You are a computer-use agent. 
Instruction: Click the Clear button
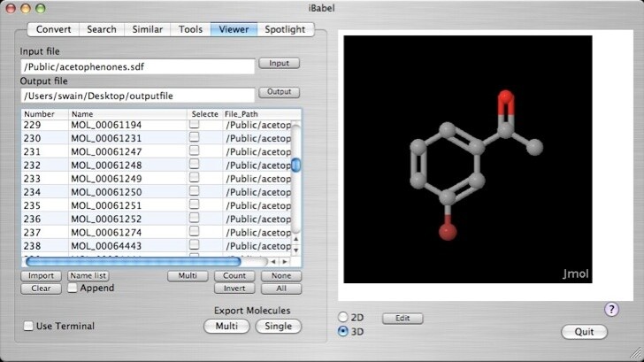(41, 289)
